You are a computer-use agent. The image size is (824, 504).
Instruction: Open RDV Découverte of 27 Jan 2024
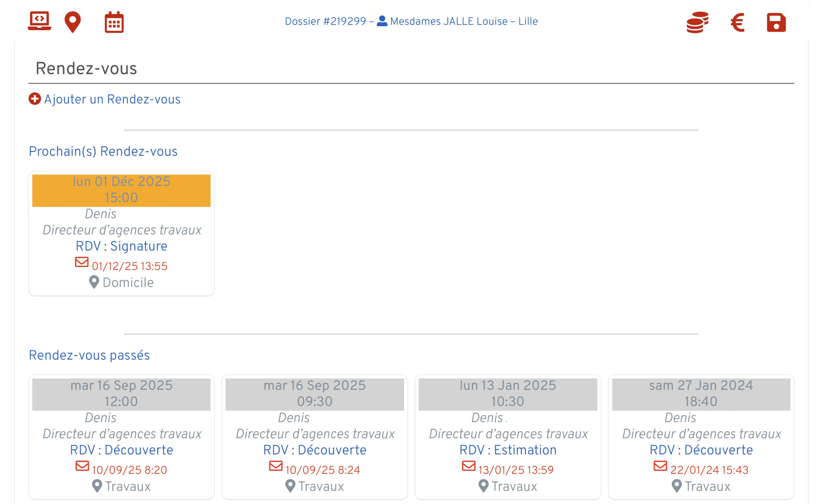pos(701,450)
